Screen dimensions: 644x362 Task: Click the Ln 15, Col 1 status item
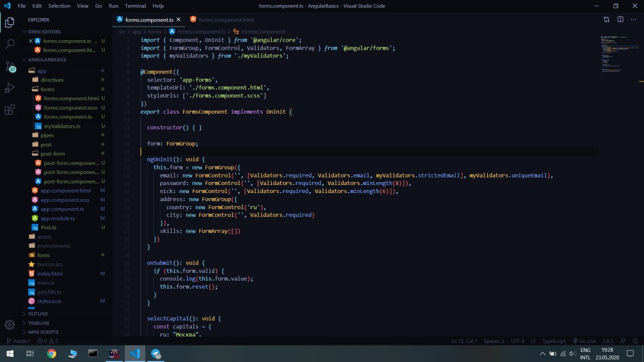(x=464, y=341)
